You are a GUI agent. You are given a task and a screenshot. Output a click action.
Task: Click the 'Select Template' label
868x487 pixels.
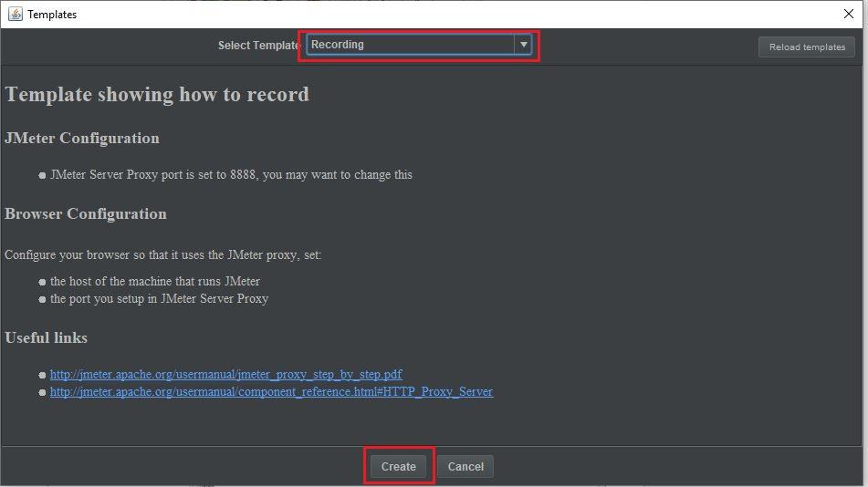coord(258,46)
